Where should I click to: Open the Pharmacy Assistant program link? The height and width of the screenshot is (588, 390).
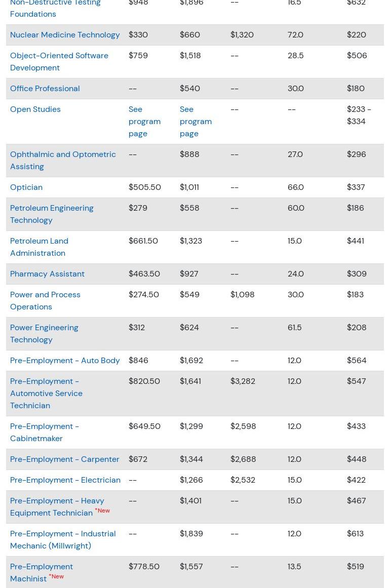tap(47, 273)
